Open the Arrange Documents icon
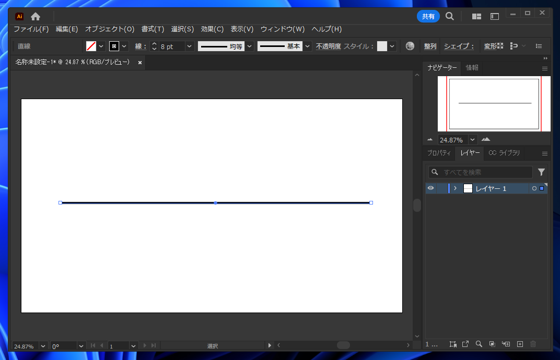560x360 pixels. (x=476, y=16)
